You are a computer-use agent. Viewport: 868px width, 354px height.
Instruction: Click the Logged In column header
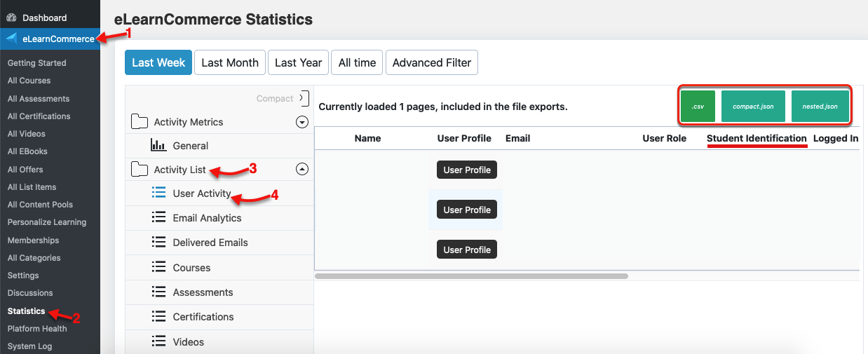836,138
